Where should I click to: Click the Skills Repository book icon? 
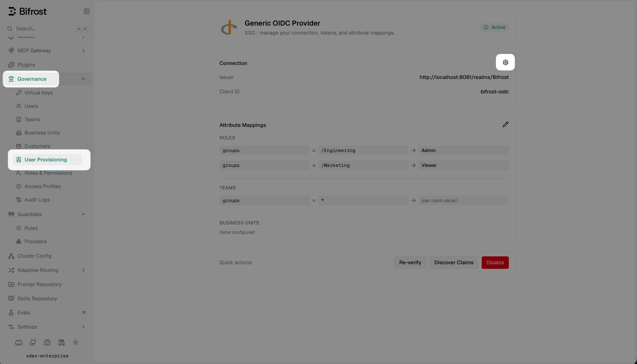(x=11, y=299)
